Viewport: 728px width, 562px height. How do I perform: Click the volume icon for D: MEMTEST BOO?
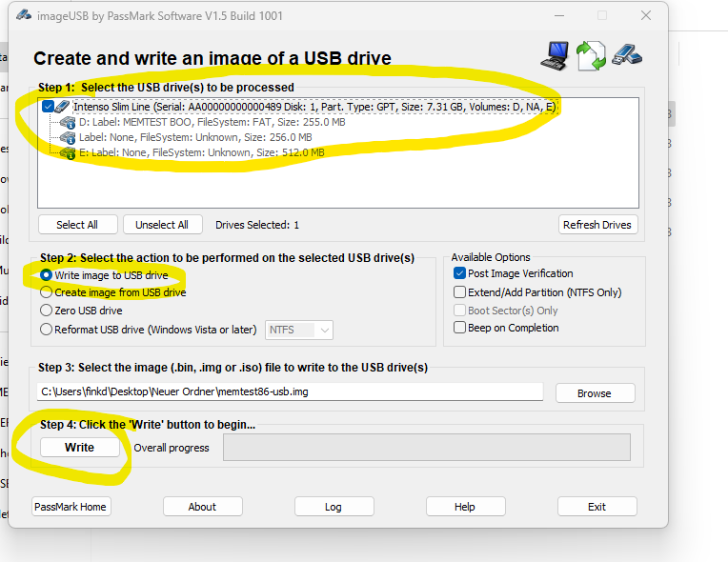point(68,123)
